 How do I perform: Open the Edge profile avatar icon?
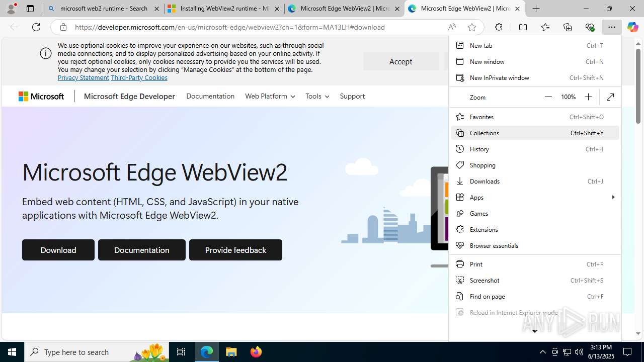click(x=11, y=8)
